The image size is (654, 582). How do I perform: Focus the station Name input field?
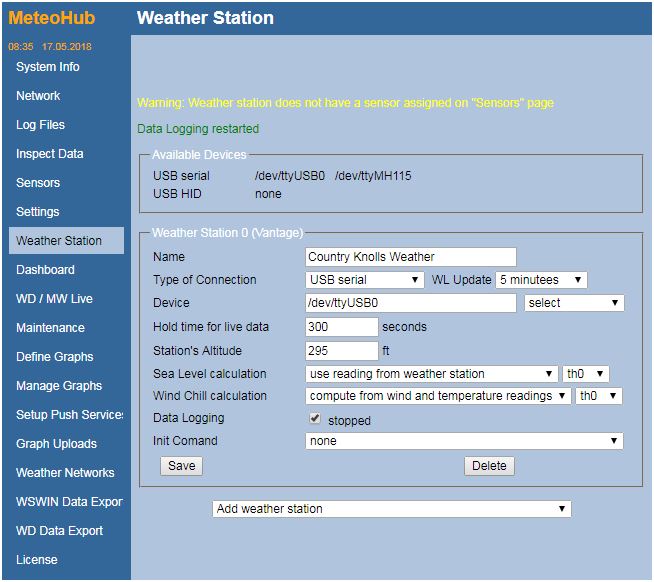pyautogui.click(x=411, y=257)
